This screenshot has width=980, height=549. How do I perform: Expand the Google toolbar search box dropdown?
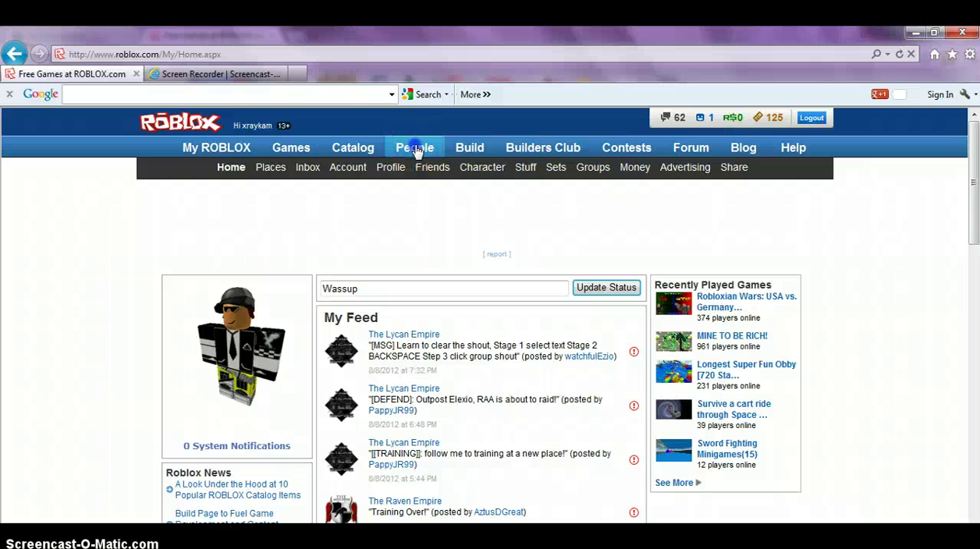click(392, 94)
